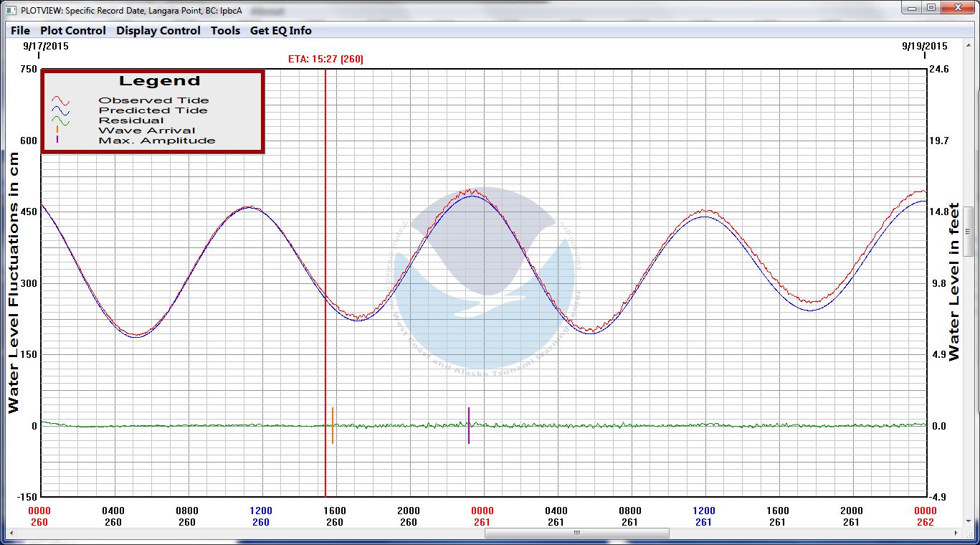Click the 19.7 feet axis value
980x545 pixels.
coord(938,141)
